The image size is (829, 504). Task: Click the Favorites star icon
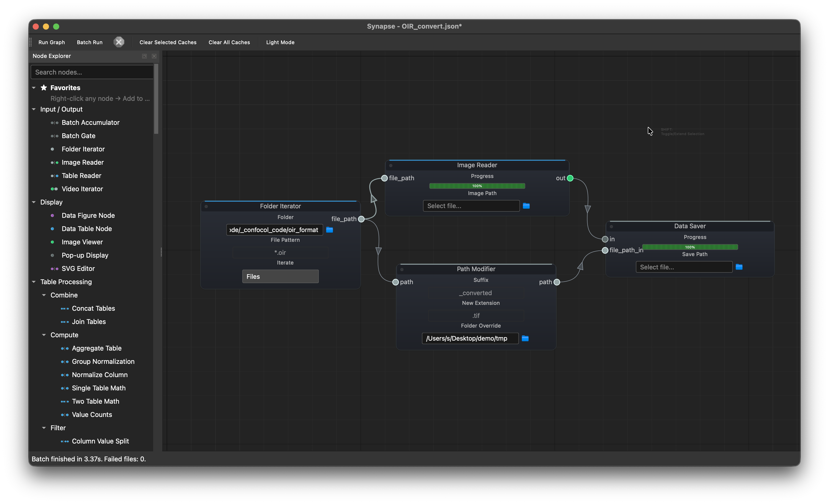click(x=44, y=88)
